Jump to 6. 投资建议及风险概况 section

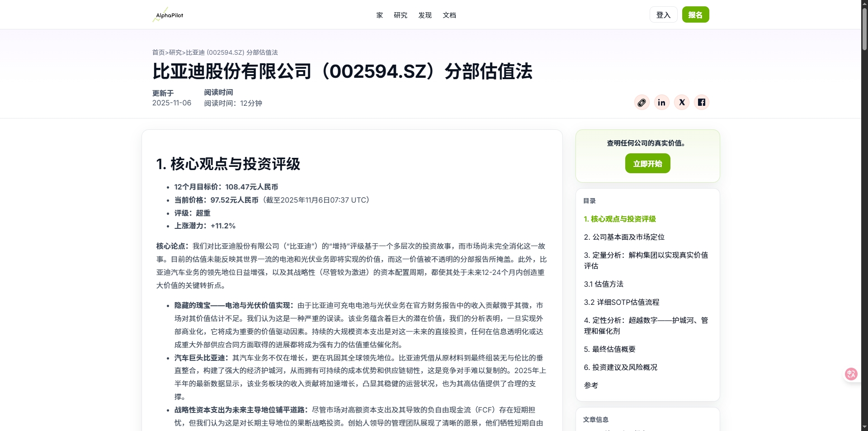click(x=620, y=367)
